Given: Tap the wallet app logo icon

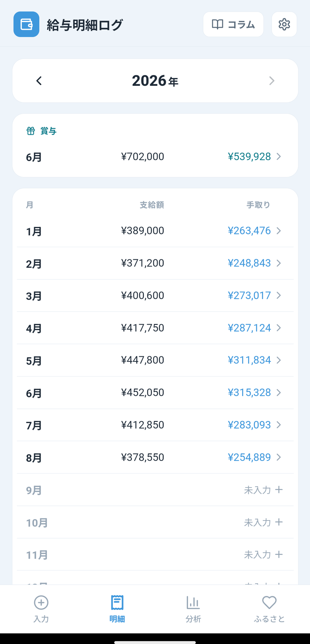Looking at the screenshot, I should point(26,25).
